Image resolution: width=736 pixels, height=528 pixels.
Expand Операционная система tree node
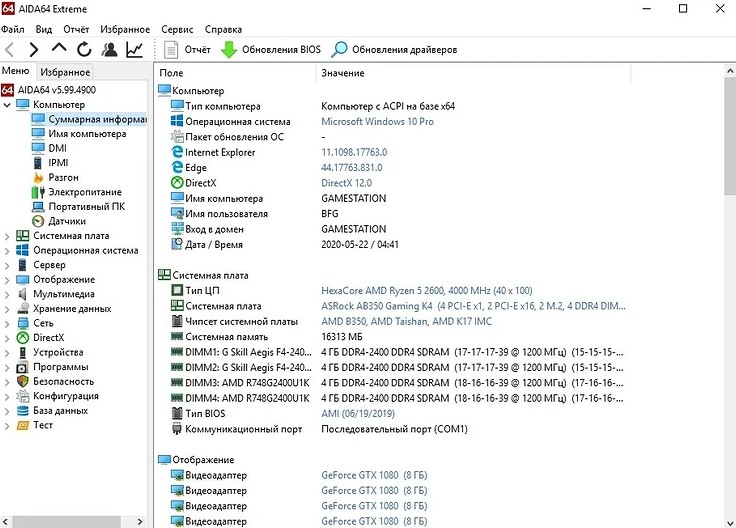point(7,251)
